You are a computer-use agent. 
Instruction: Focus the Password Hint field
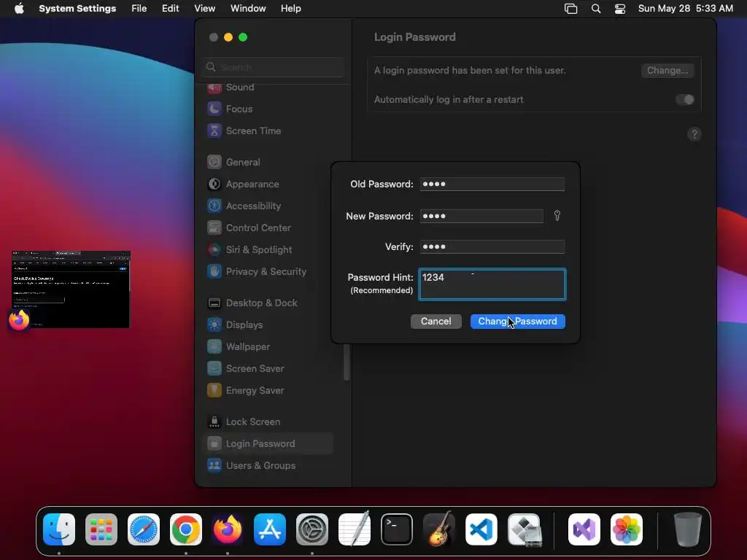pos(492,284)
